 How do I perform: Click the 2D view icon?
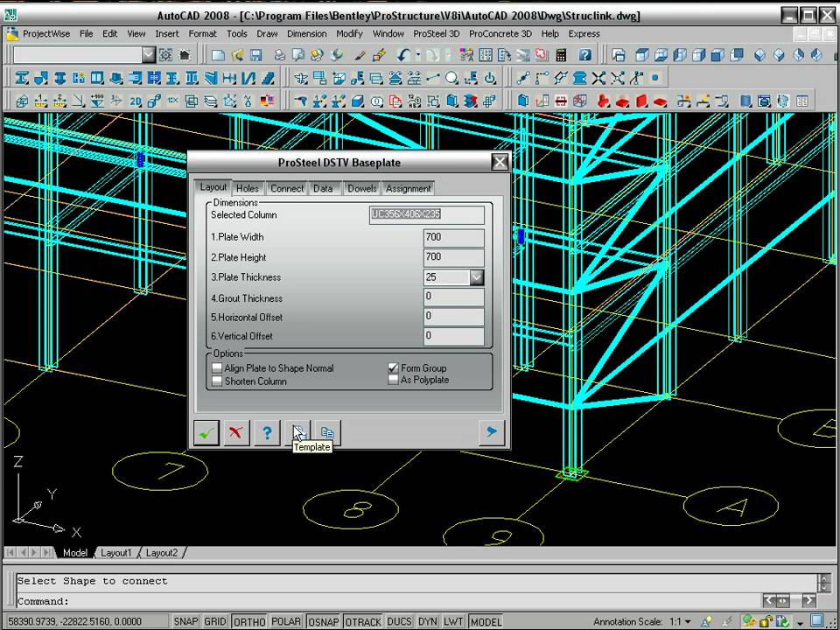click(x=135, y=101)
